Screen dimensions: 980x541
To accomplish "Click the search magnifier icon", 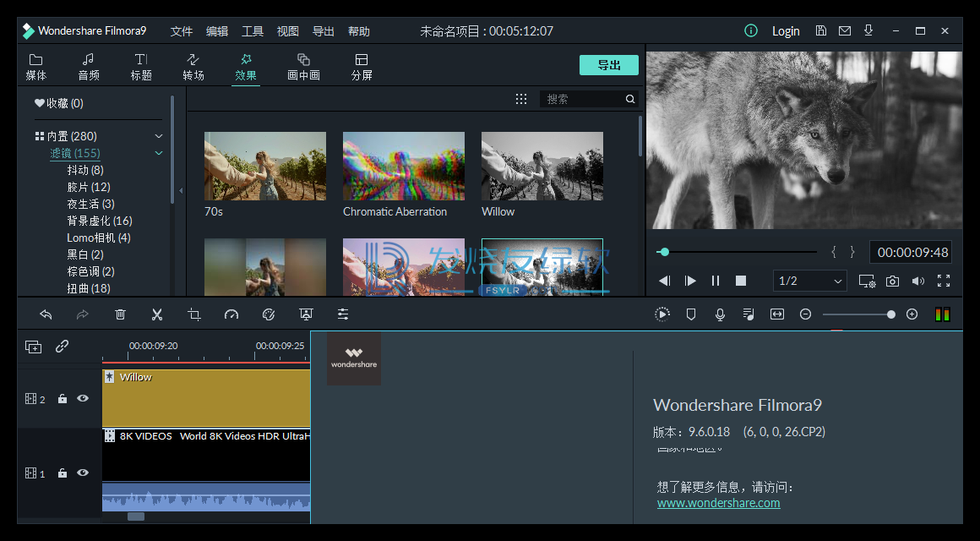I will tap(630, 99).
